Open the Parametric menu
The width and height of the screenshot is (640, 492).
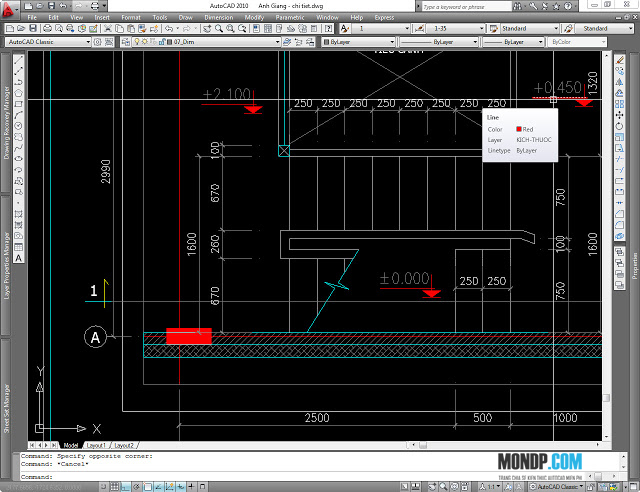pos(290,18)
